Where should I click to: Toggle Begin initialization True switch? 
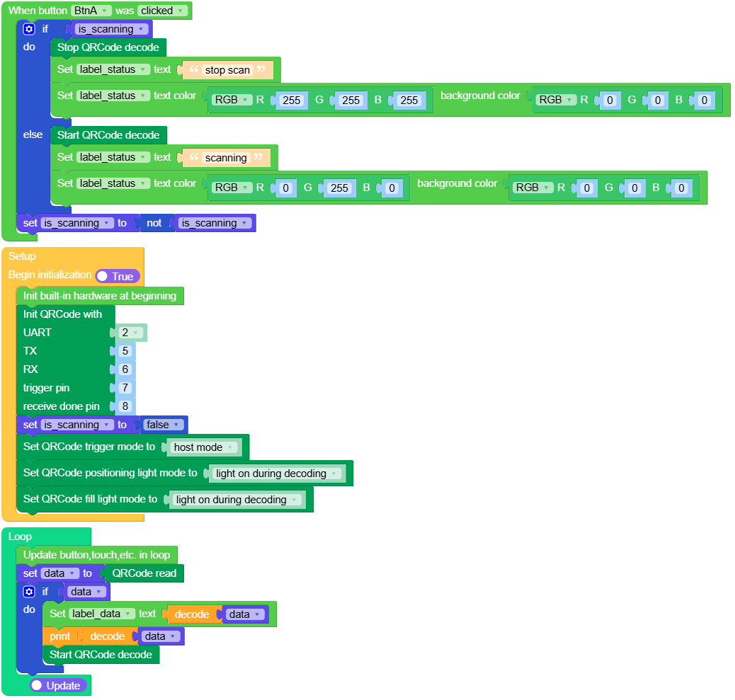tap(118, 276)
